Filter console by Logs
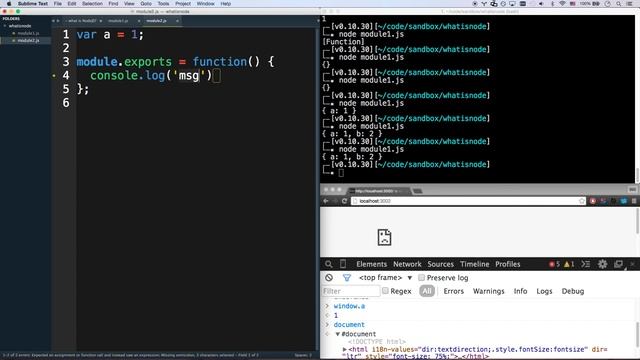The height and width of the screenshot is (360, 640). pyautogui.click(x=544, y=291)
